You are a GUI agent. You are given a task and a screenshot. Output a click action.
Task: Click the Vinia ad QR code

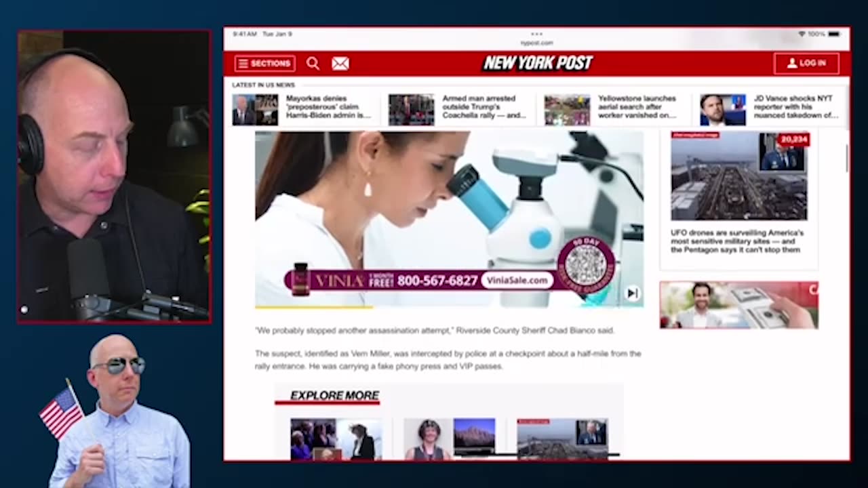pos(586,265)
